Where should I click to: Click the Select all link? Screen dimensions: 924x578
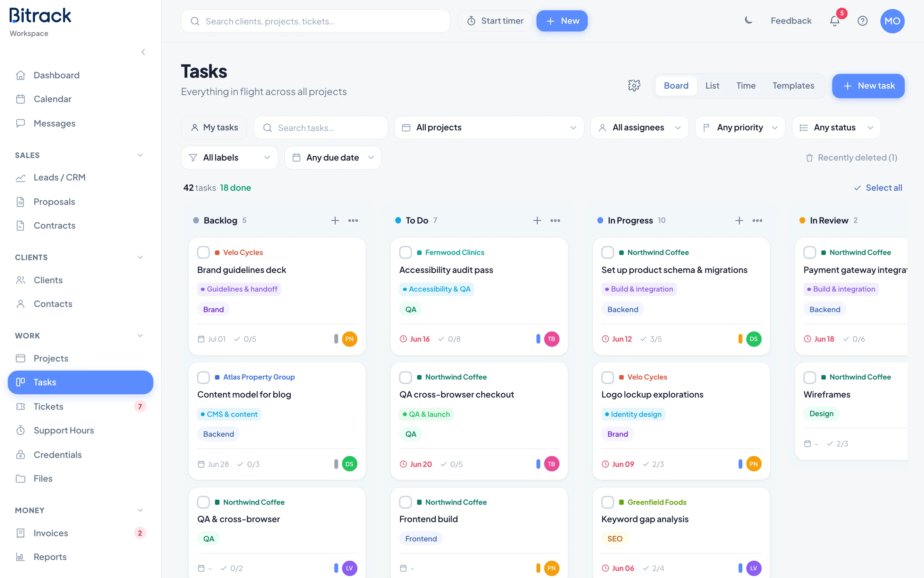coord(878,188)
